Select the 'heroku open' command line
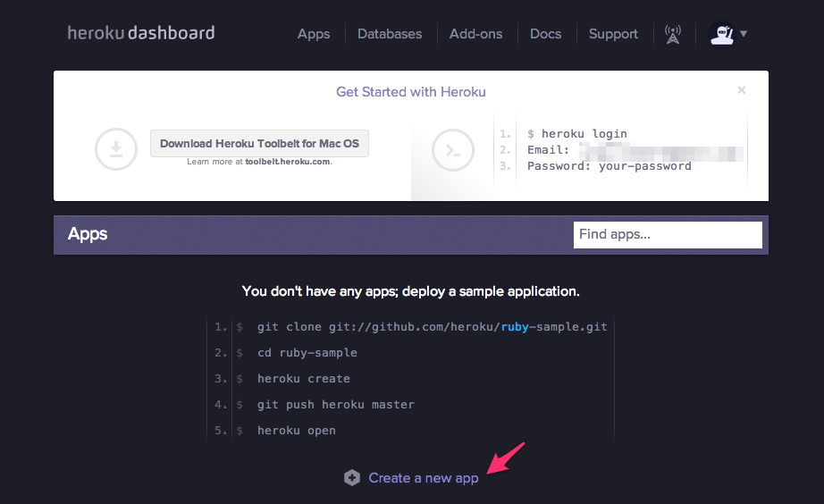Screen dimensions: 824x504 click(297, 431)
